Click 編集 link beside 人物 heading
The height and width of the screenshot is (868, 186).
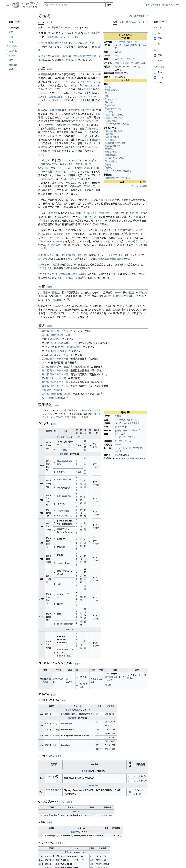pyautogui.click(x=50, y=287)
